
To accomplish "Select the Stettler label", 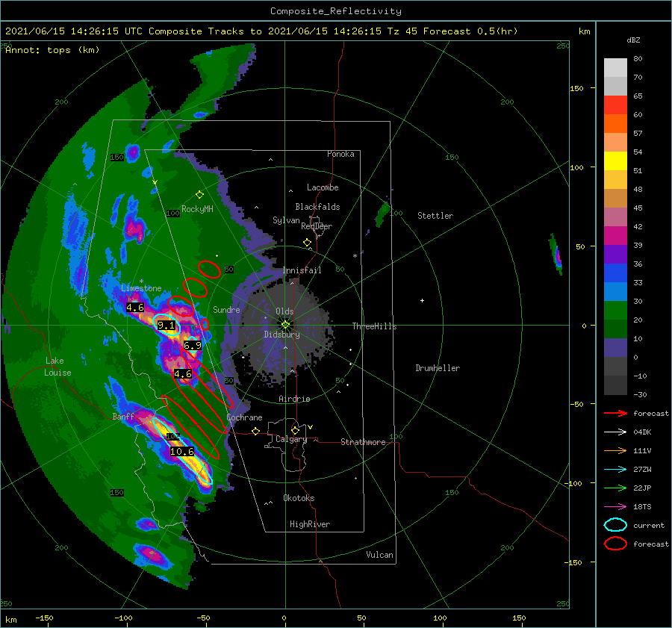I will (435, 216).
